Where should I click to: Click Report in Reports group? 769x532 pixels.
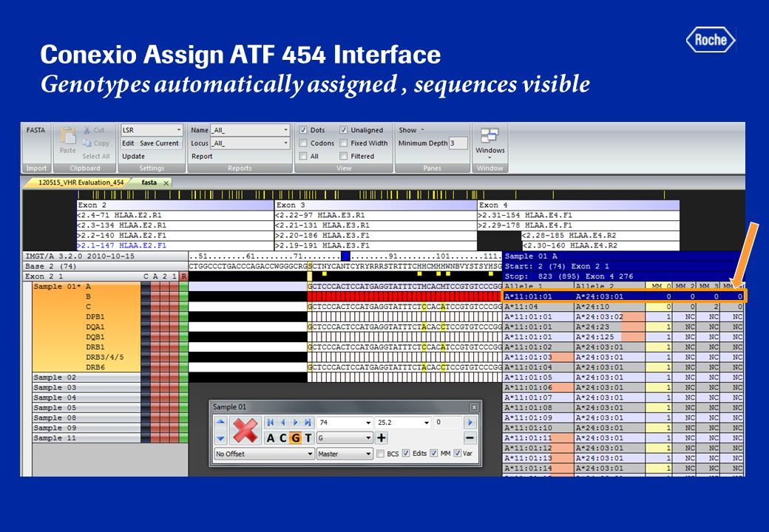click(202, 156)
